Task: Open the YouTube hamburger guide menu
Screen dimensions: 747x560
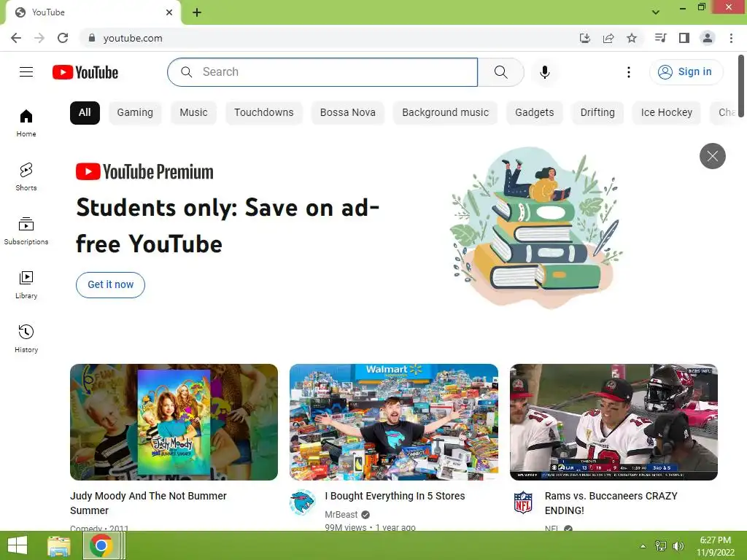Action: pos(26,72)
